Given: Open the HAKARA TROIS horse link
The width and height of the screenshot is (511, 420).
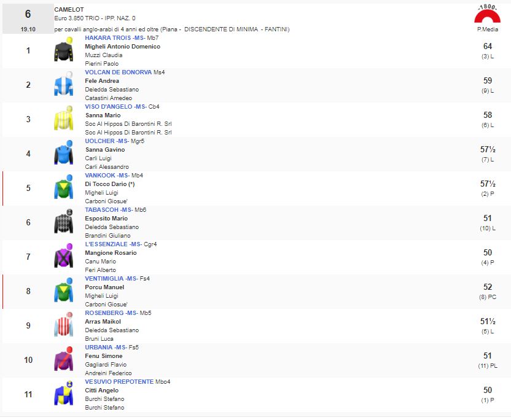Looking at the screenshot, I should [108, 38].
